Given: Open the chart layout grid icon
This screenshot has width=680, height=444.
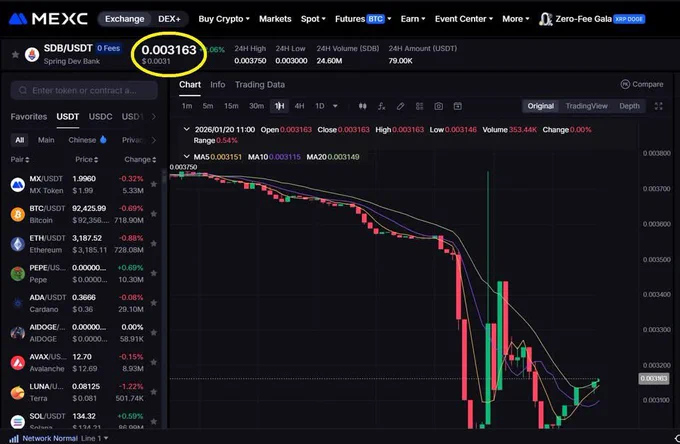Looking at the screenshot, I should tap(419, 106).
